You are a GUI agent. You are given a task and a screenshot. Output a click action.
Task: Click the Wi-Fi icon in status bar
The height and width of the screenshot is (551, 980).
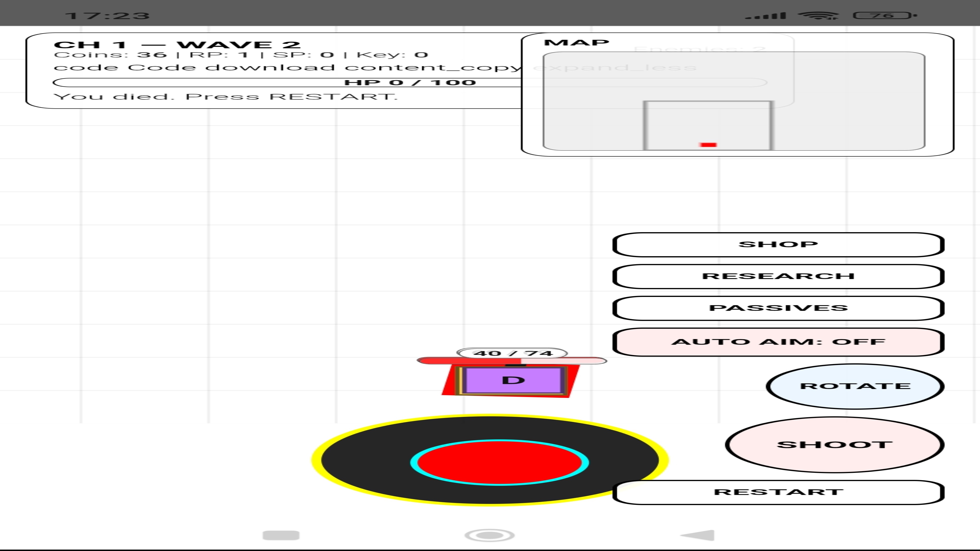818,16
